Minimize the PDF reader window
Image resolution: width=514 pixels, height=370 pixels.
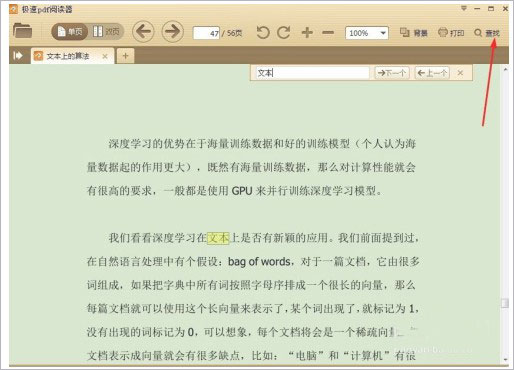click(x=477, y=8)
